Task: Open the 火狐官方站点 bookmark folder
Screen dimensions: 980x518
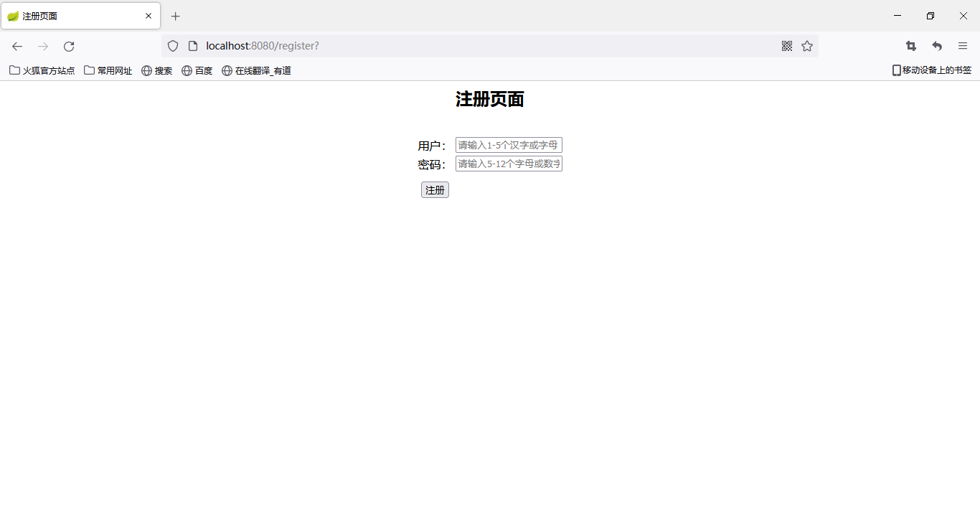Action: point(42,70)
